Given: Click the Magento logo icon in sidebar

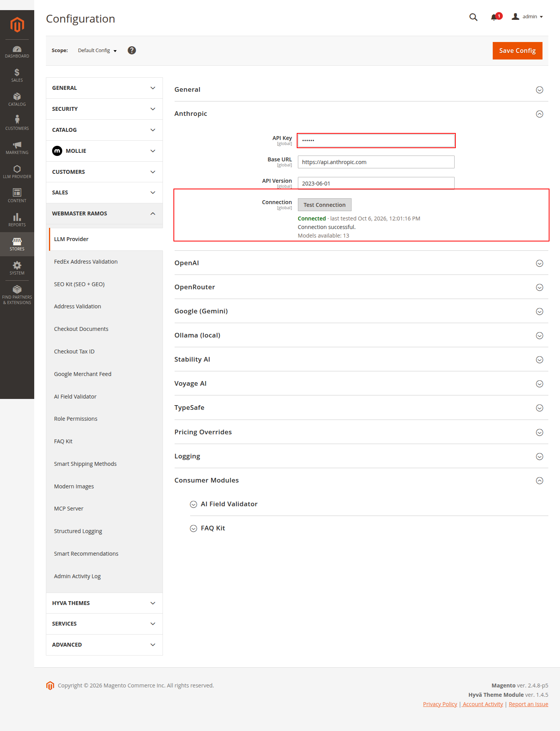Looking at the screenshot, I should tap(17, 24).
